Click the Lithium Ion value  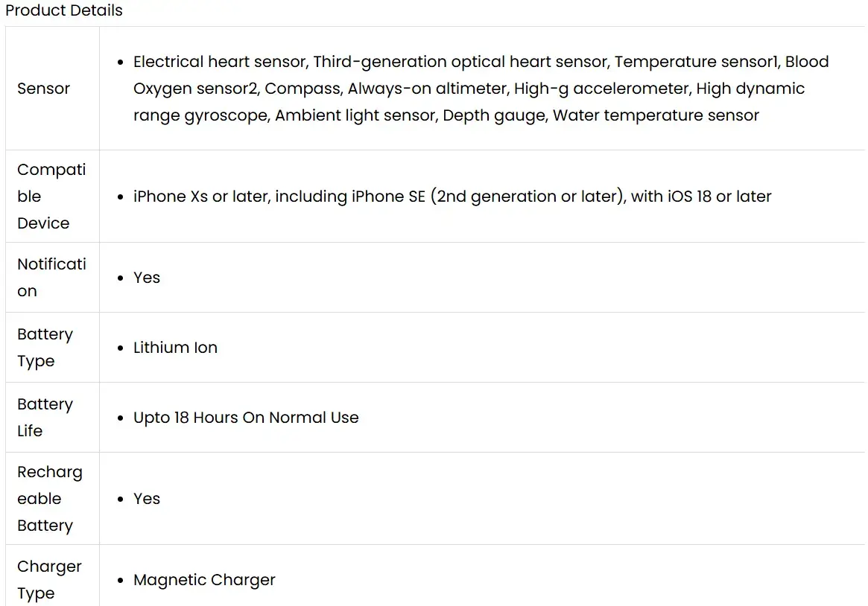pyautogui.click(x=175, y=348)
